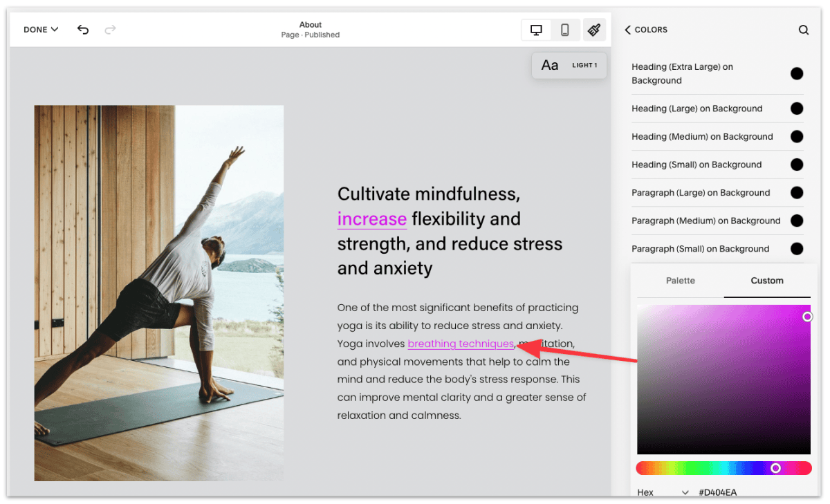Open the Aa Light 1 theme selector

(x=569, y=66)
